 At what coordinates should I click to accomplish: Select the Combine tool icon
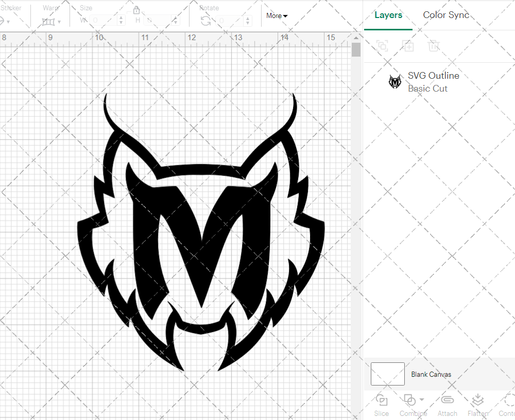click(x=409, y=399)
